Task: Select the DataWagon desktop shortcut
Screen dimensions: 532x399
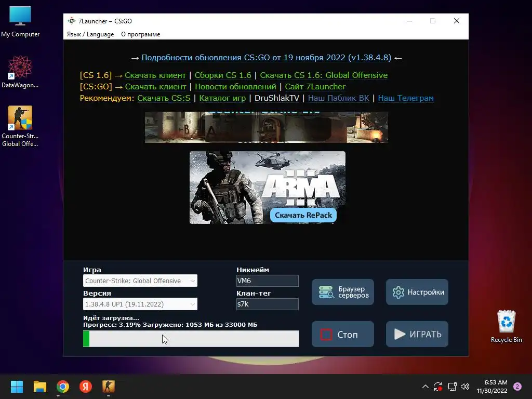Action: tap(20, 72)
